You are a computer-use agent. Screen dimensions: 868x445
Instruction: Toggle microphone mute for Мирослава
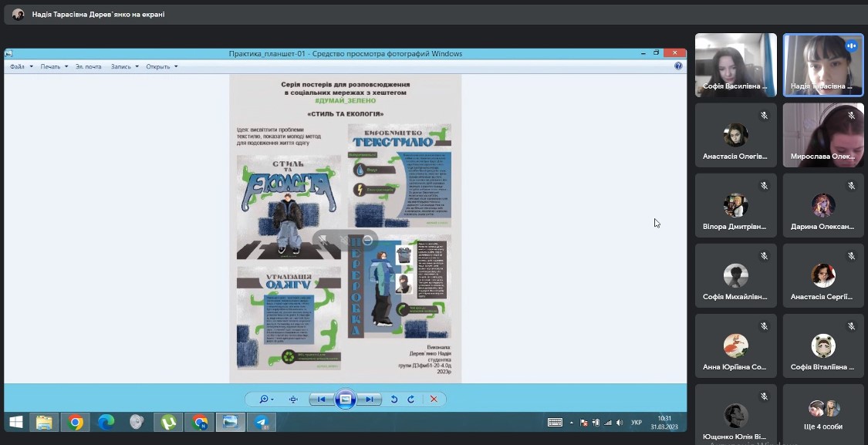[x=851, y=115]
